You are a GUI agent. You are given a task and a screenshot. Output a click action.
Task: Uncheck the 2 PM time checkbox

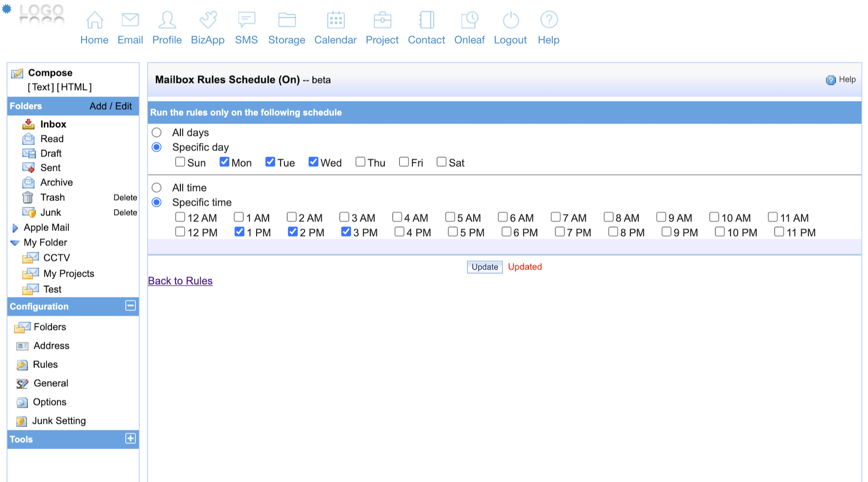292,232
